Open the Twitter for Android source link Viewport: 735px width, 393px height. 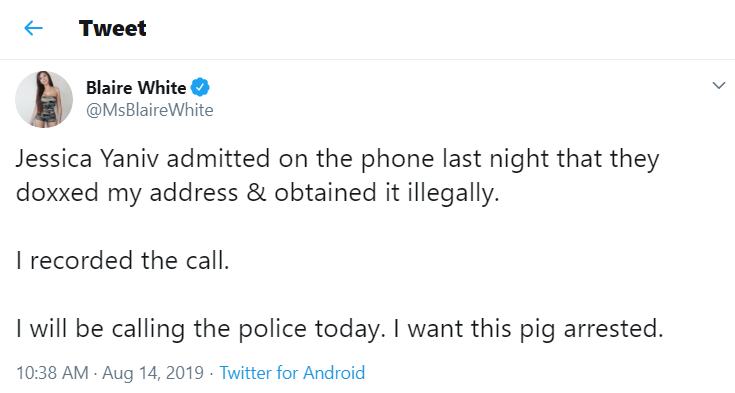coord(292,373)
